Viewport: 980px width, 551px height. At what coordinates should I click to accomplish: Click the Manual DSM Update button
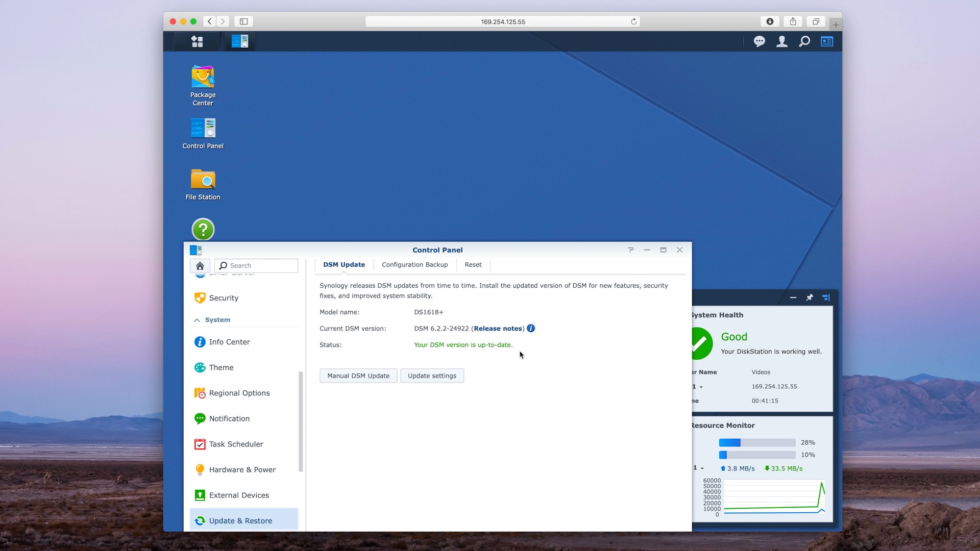pos(358,375)
